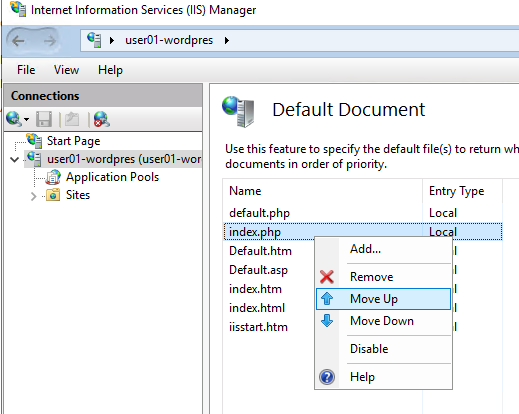Click the Local entry type for default.php
519x414 pixels.
click(x=443, y=213)
